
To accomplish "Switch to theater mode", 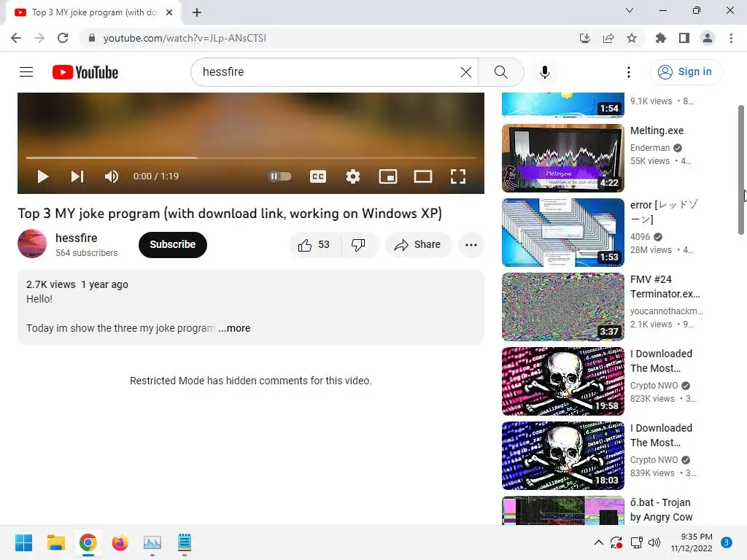I will tap(422, 176).
